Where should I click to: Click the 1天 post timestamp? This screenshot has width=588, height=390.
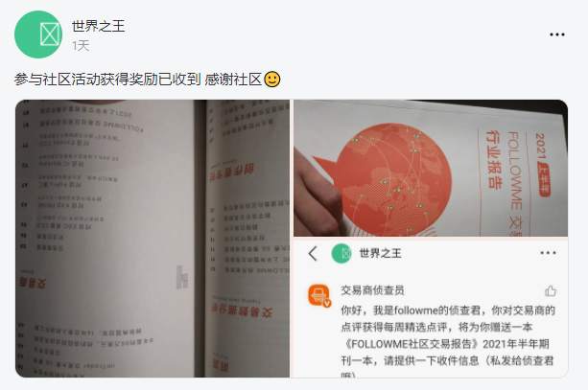click(x=81, y=46)
